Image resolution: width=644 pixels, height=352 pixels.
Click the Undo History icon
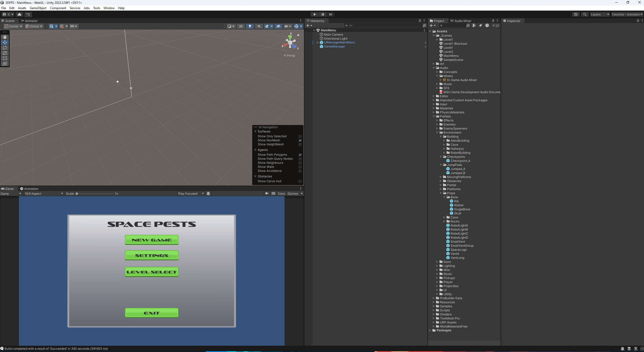click(x=576, y=14)
